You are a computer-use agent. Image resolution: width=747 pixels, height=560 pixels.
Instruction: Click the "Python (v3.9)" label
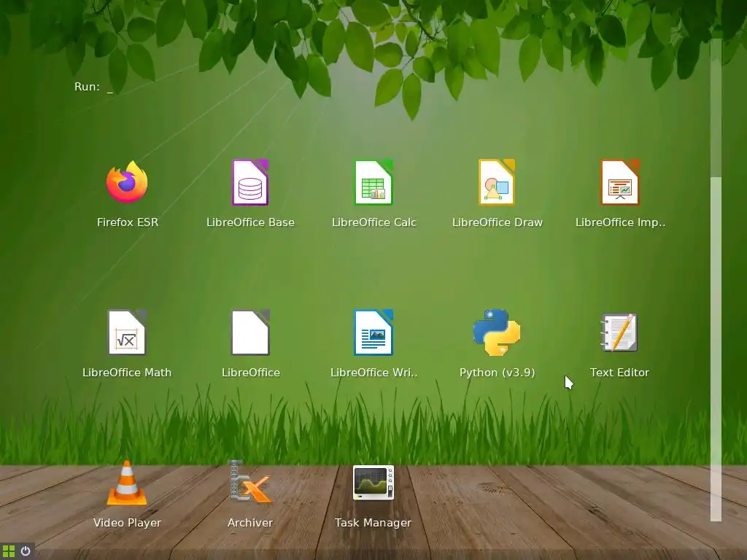tap(497, 373)
